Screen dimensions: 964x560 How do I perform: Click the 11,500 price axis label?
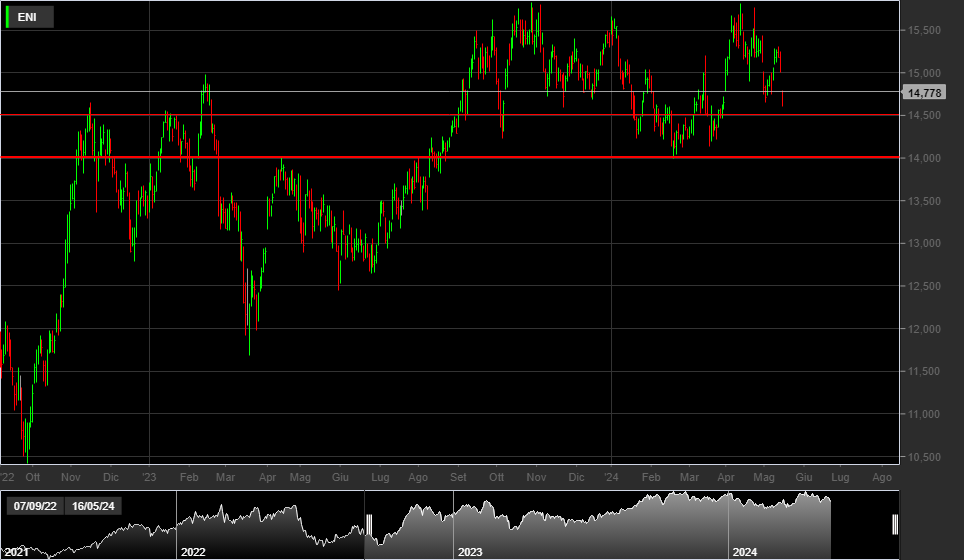[x=924, y=371]
